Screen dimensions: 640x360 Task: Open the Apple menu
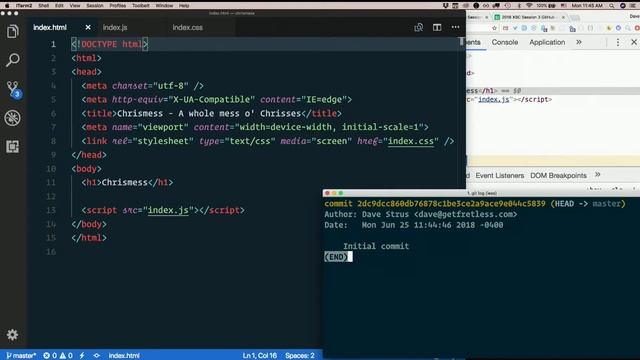(7, 6)
